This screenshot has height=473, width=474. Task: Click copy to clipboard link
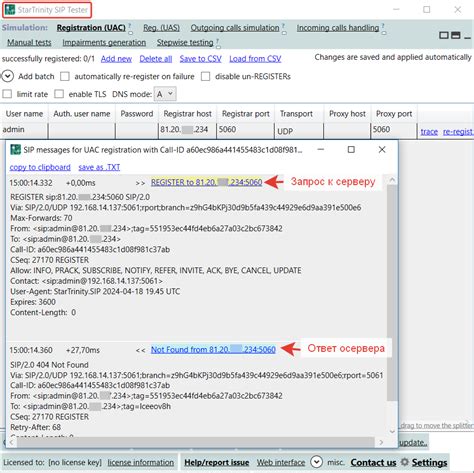(40, 167)
